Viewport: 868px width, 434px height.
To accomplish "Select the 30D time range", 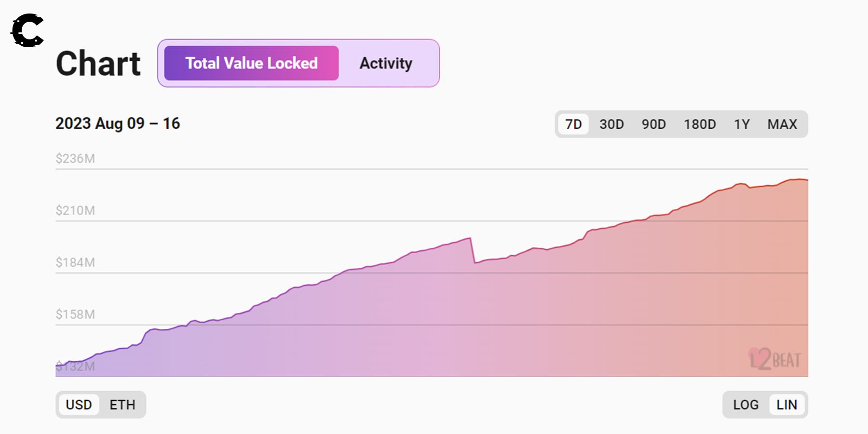I will [611, 124].
